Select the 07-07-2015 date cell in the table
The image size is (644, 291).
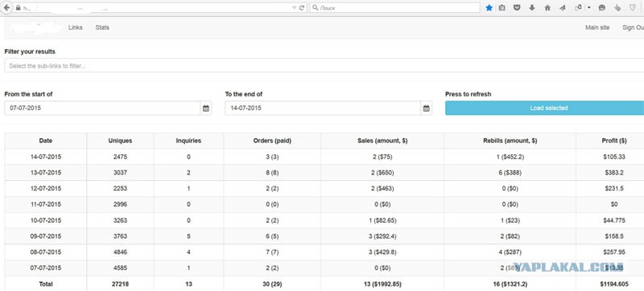click(x=46, y=268)
